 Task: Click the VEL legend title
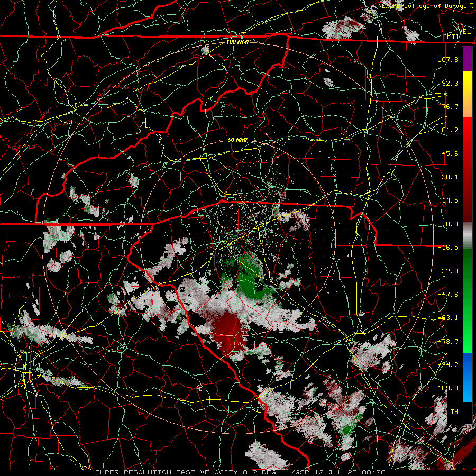pos(464,32)
